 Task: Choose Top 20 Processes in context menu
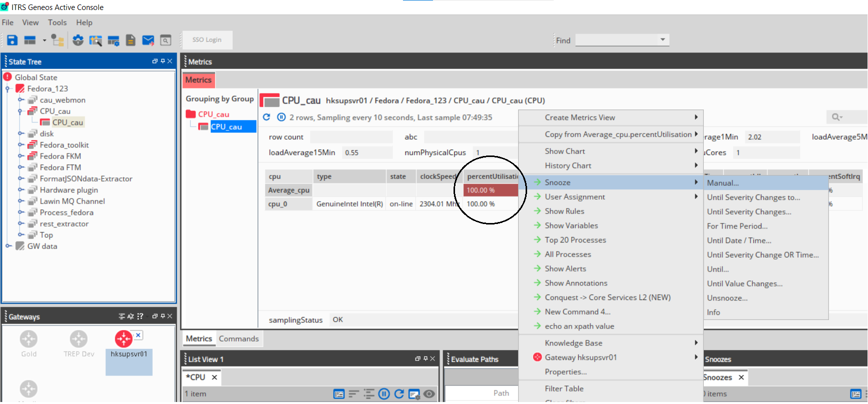pyautogui.click(x=611, y=240)
